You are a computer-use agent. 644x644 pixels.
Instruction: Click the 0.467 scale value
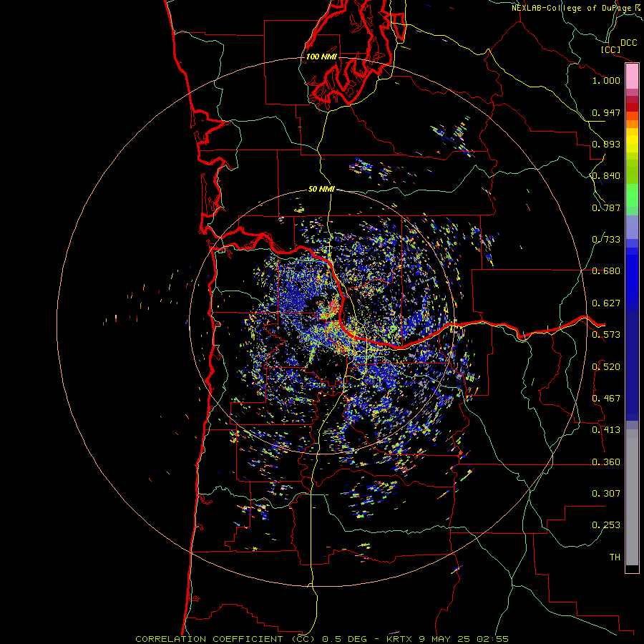click(x=606, y=399)
